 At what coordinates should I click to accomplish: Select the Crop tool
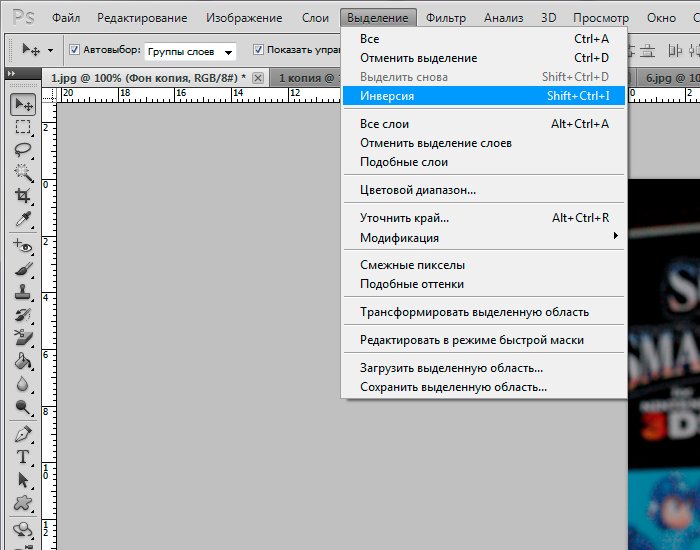(22, 196)
